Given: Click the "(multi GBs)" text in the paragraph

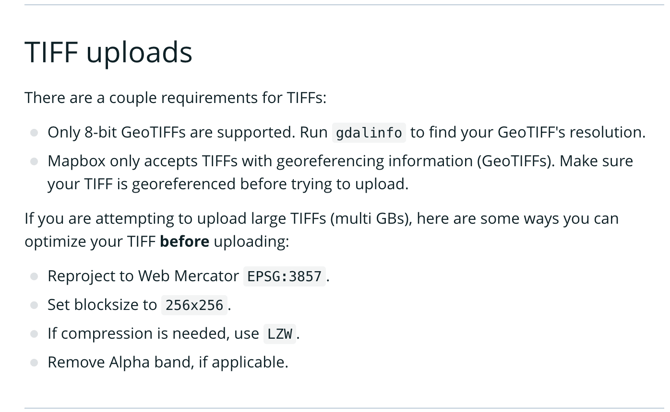Looking at the screenshot, I should pyautogui.click(x=371, y=218).
